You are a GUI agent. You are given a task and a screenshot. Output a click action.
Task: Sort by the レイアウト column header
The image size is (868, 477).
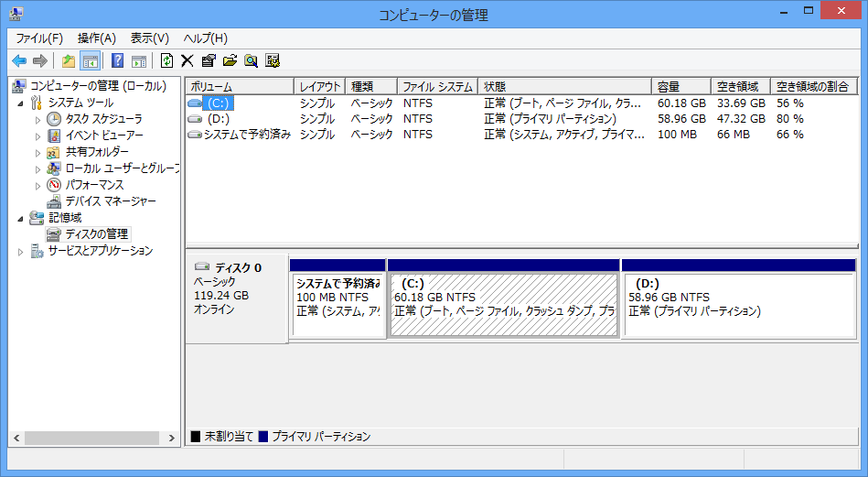pyautogui.click(x=320, y=86)
